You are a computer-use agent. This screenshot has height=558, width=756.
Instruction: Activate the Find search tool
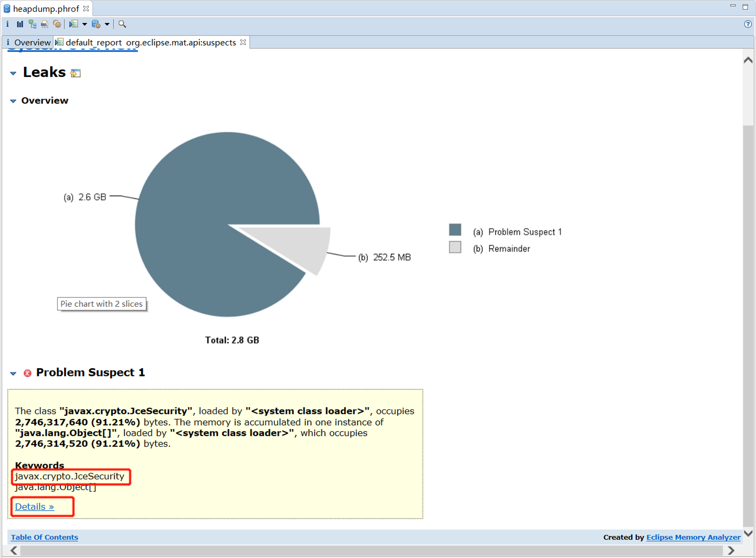[x=122, y=24]
